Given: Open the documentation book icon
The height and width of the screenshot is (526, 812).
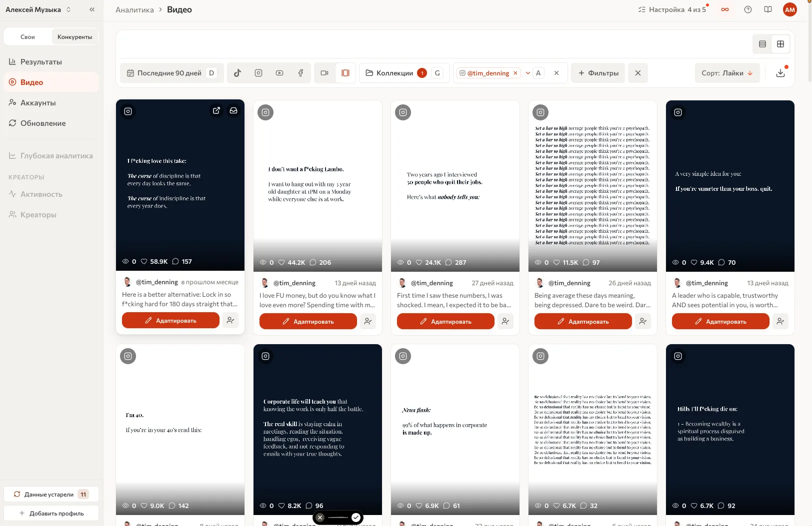Looking at the screenshot, I should [768, 9].
